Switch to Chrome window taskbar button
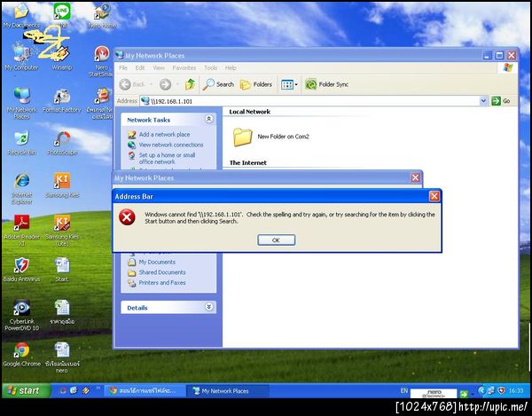This screenshot has height=416, width=532. (x=145, y=391)
